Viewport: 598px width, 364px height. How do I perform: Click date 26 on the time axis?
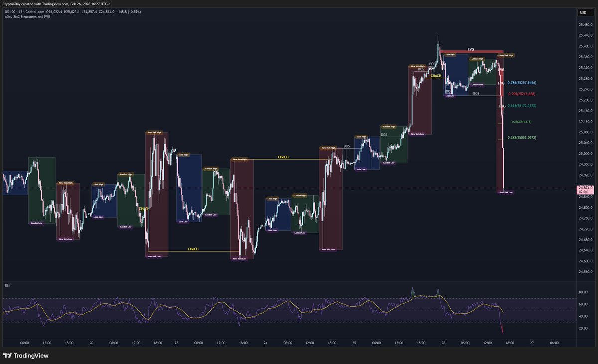(443, 343)
